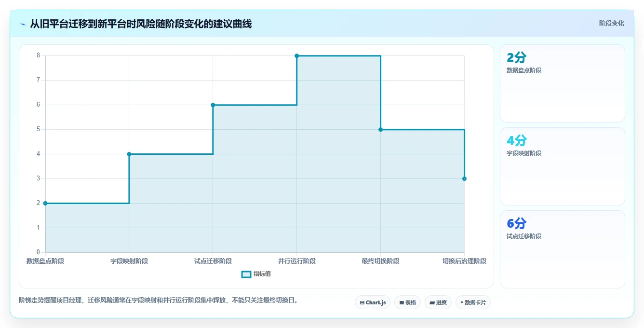Click data point for 最终切换阶段 at value 5
This screenshot has width=644, height=328.
(x=380, y=129)
